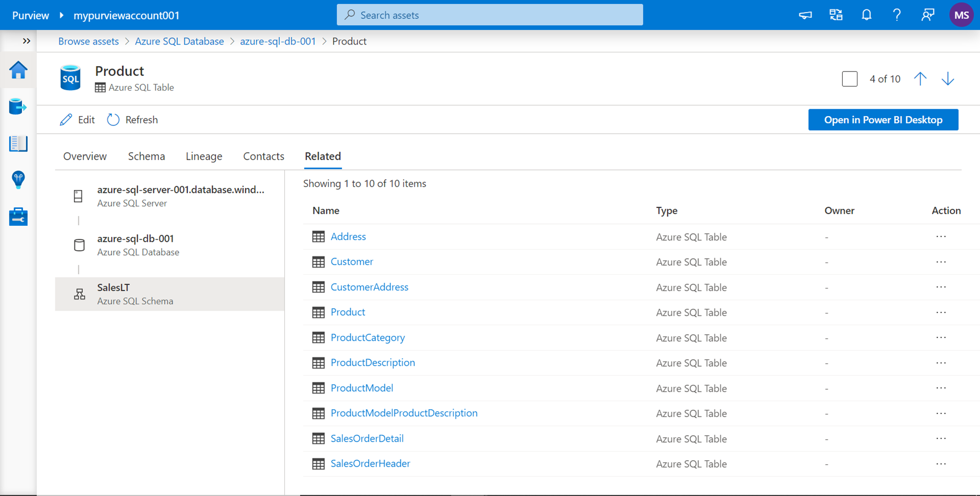Open the Glossary book icon in sidebar
Image resolution: width=980 pixels, height=496 pixels.
[x=18, y=143]
